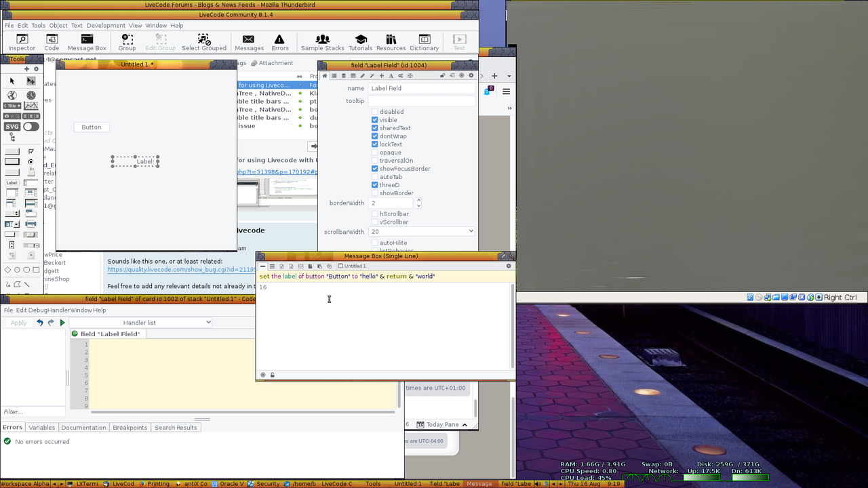Image resolution: width=868 pixels, height=488 pixels.
Task: Enable the hScrollbar checkbox
Action: pos(375,214)
